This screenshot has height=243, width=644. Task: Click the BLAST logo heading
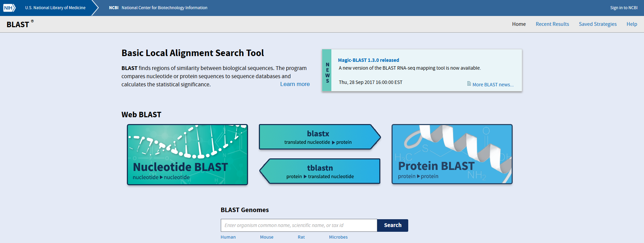[x=18, y=24]
